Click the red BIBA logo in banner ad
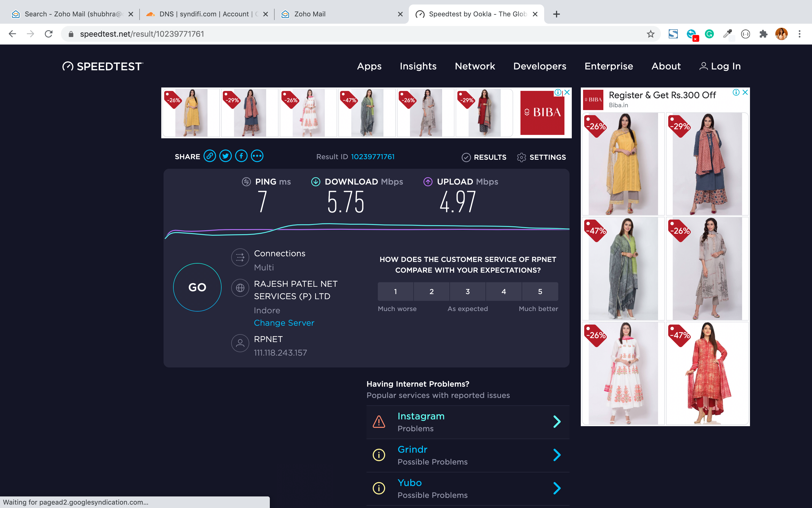Viewport: 812px width, 508px height. [x=542, y=113]
